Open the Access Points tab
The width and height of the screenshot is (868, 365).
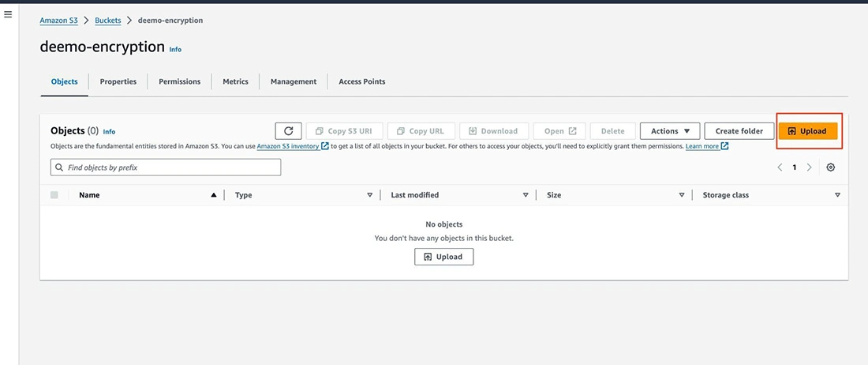coord(362,81)
